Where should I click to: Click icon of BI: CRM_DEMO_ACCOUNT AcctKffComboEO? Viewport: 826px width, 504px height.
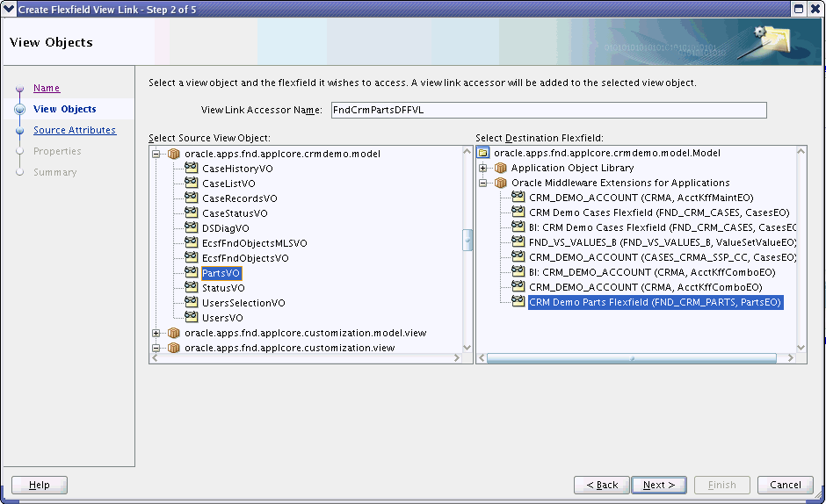[518, 271]
